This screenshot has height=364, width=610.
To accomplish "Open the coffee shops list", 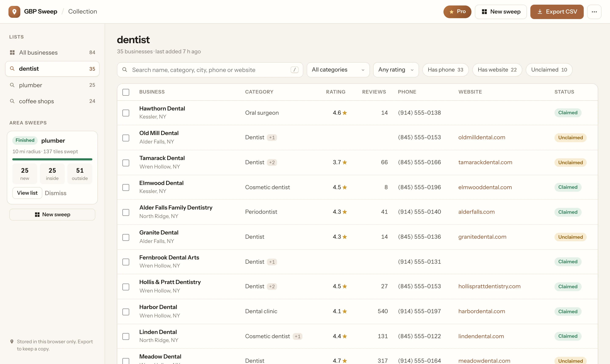I will coord(52,101).
